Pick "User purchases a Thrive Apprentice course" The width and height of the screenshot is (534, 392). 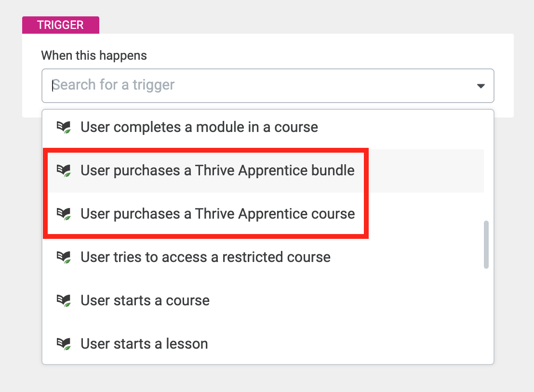pyautogui.click(x=263, y=214)
